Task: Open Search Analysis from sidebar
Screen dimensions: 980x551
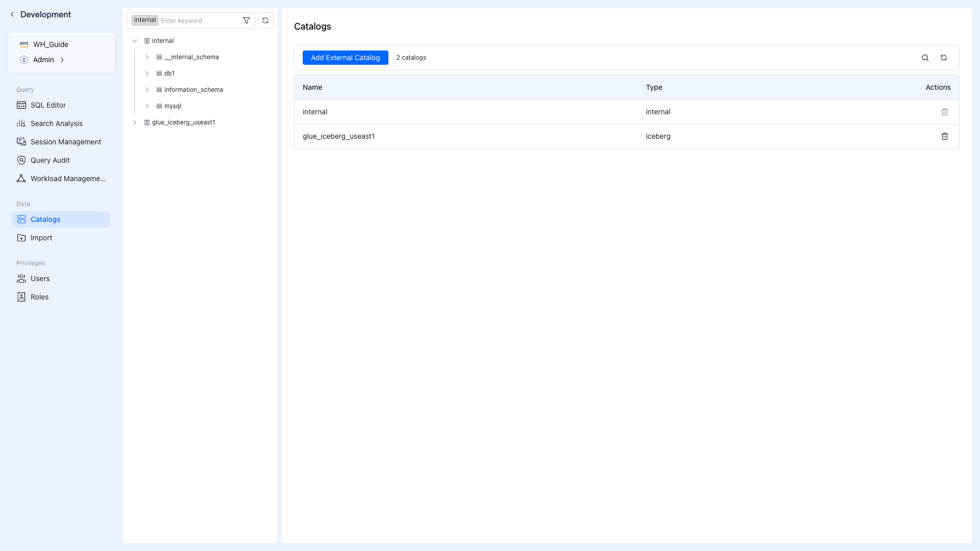Action: coord(56,123)
